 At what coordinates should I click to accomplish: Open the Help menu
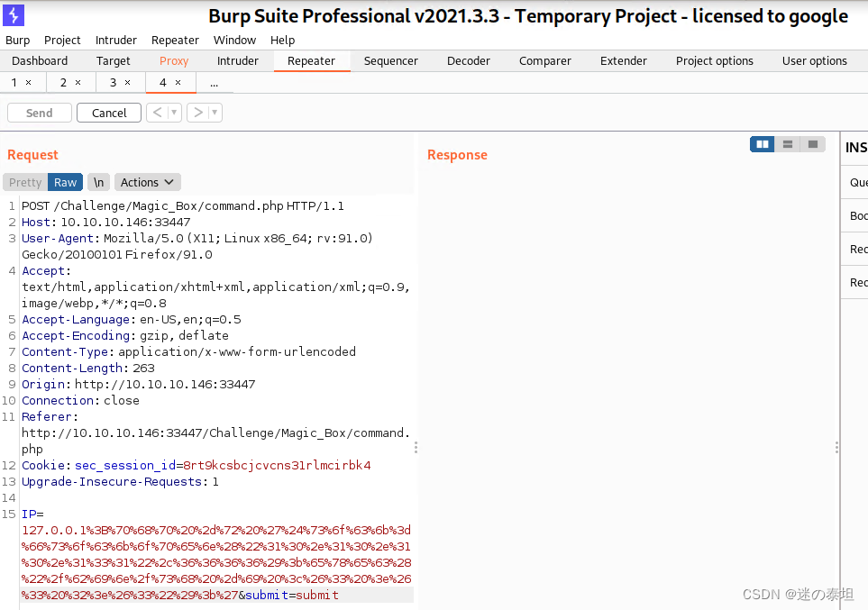[282, 41]
